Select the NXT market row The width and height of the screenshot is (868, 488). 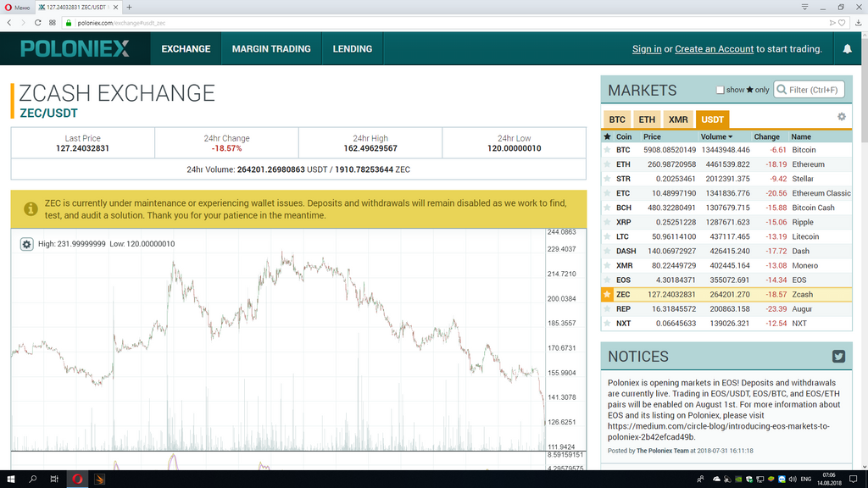(726, 323)
